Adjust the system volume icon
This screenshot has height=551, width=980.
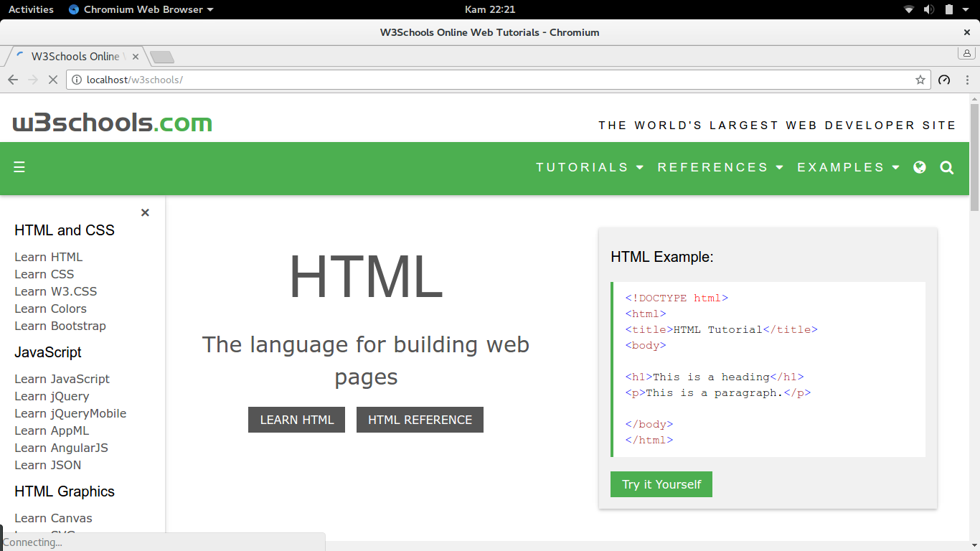pos(929,9)
